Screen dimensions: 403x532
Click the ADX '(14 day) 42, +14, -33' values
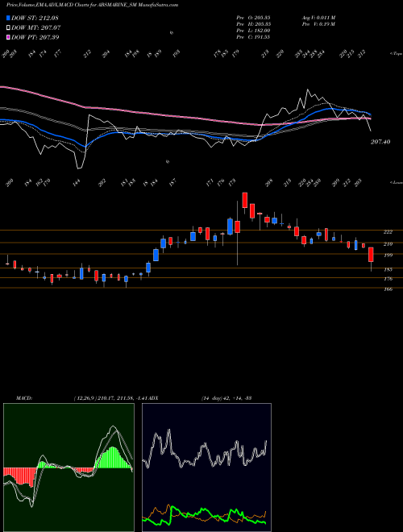[226, 397]
